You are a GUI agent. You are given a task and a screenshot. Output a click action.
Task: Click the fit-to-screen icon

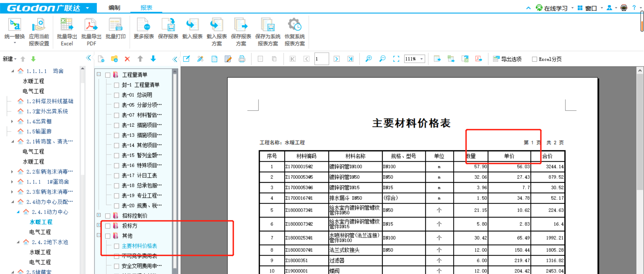coord(396,59)
